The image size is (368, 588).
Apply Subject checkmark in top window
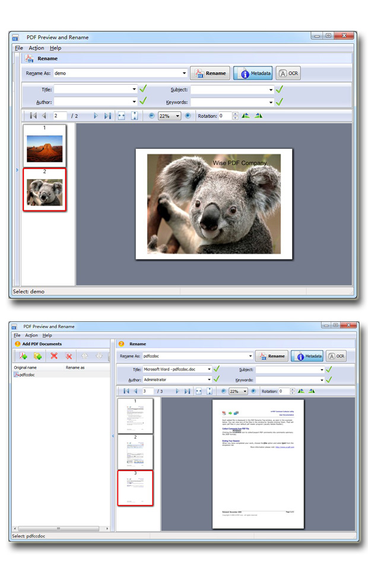[280, 90]
